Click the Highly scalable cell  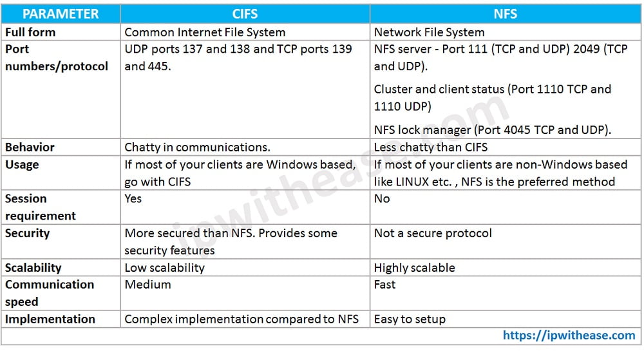pyautogui.click(x=414, y=267)
